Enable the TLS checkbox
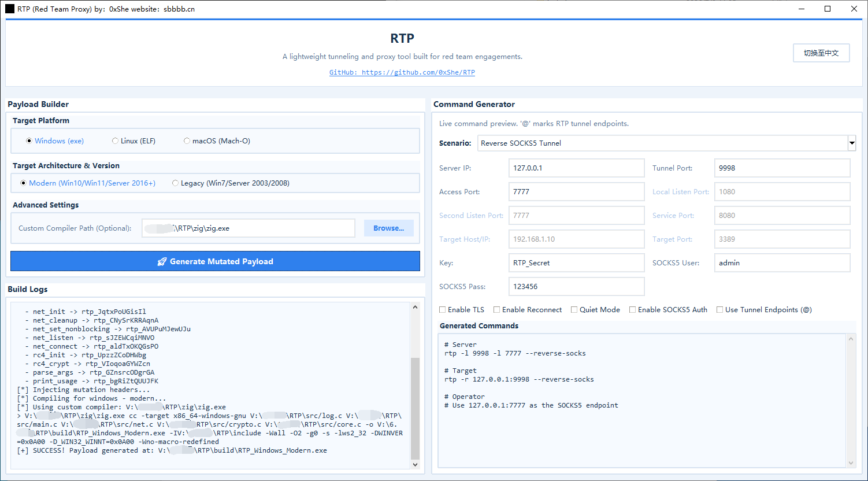Screen dimensions: 868x481 pyautogui.click(x=462, y=310)
